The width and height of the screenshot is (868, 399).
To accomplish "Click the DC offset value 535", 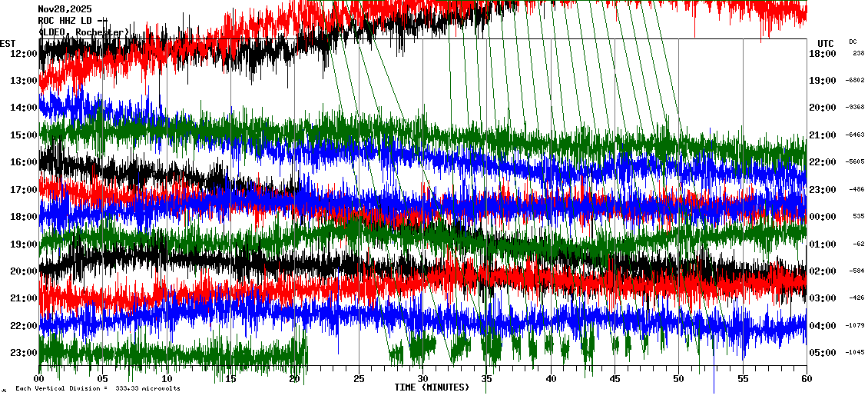I will tap(858, 217).
